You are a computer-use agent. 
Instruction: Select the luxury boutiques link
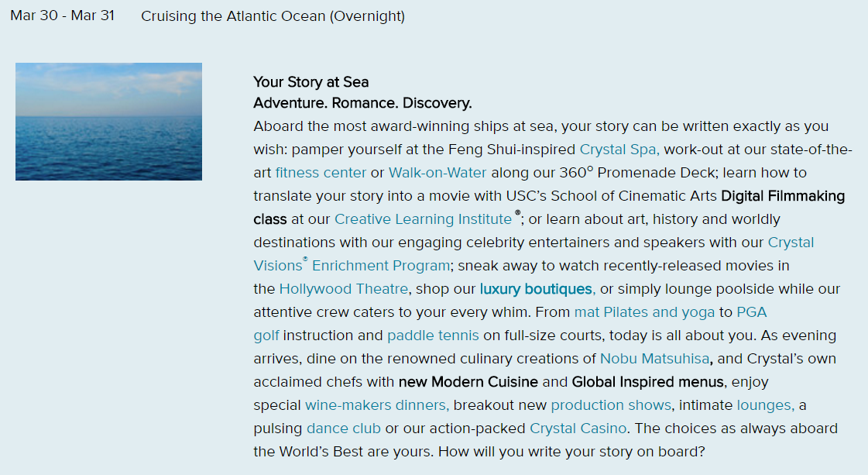tap(537, 289)
